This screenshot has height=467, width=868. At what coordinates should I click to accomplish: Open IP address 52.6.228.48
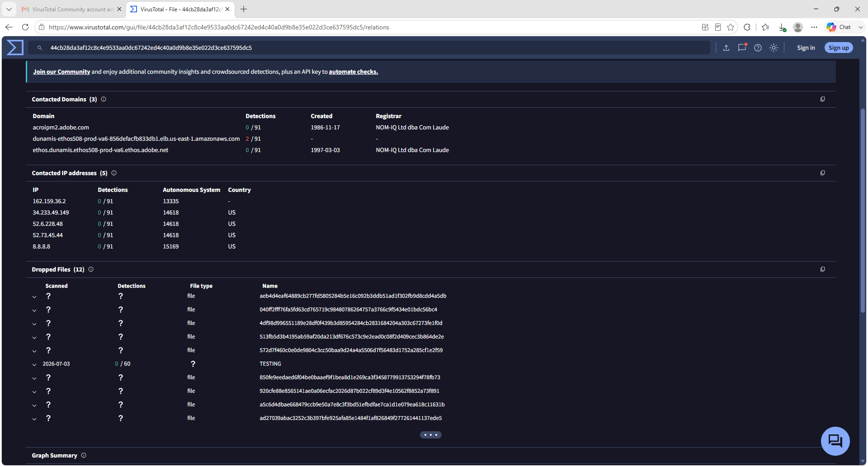[47, 224]
